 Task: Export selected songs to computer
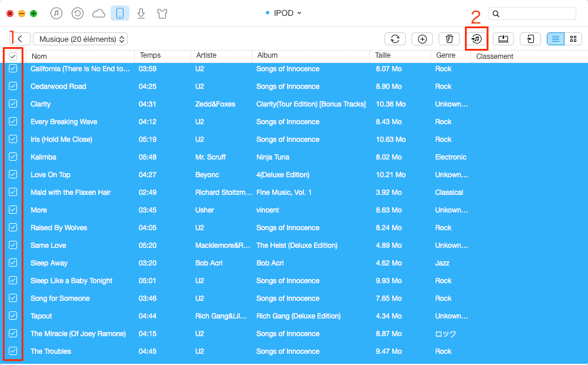[x=503, y=39]
